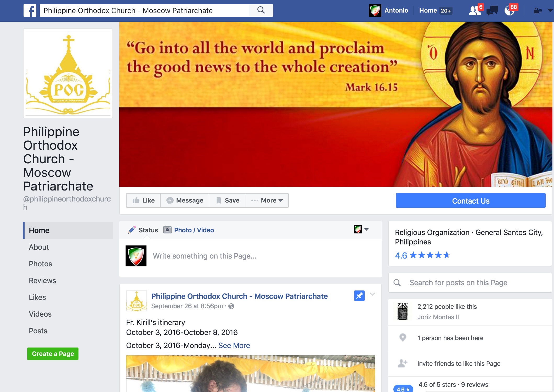Click the page title in left column
This screenshot has width=554, height=392.
pos(58,159)
